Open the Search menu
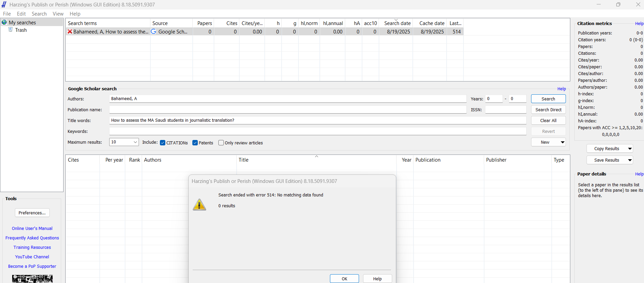The width and height of the screenshot is (644, 283). (x=39, y=14)
